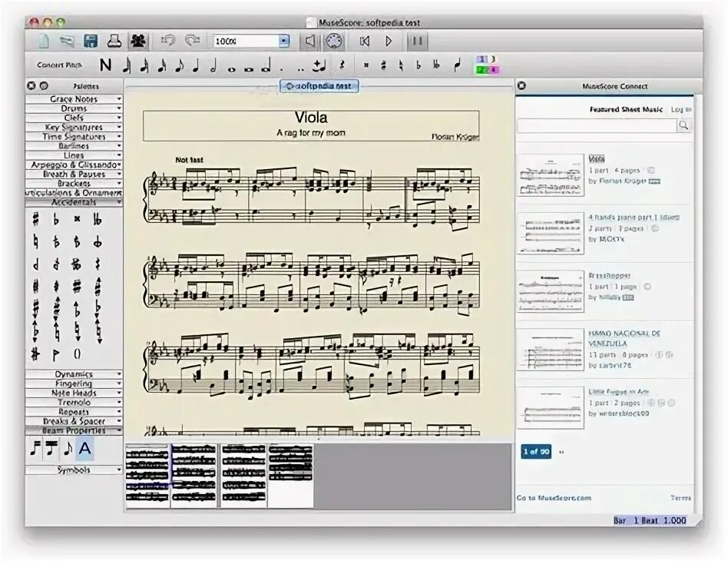
Task: Expand the Time Signatures palette
Action: pos(74,137)
